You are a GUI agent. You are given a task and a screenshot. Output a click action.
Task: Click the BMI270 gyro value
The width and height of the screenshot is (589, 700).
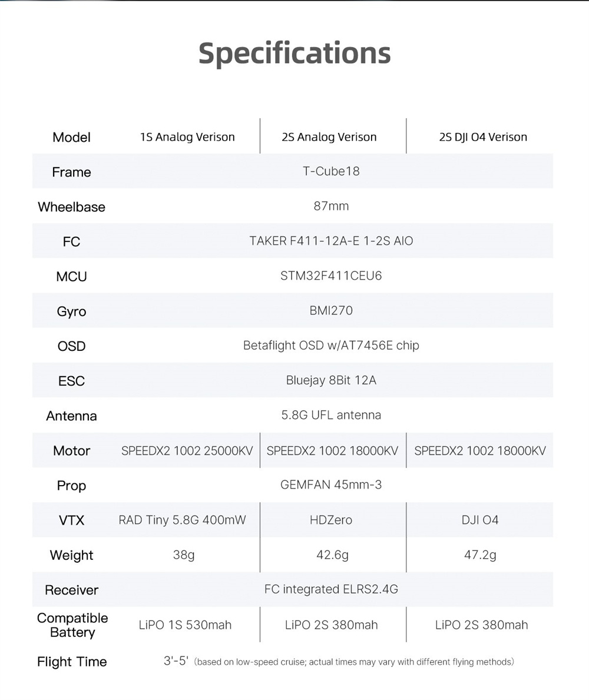tap(331, 310)
